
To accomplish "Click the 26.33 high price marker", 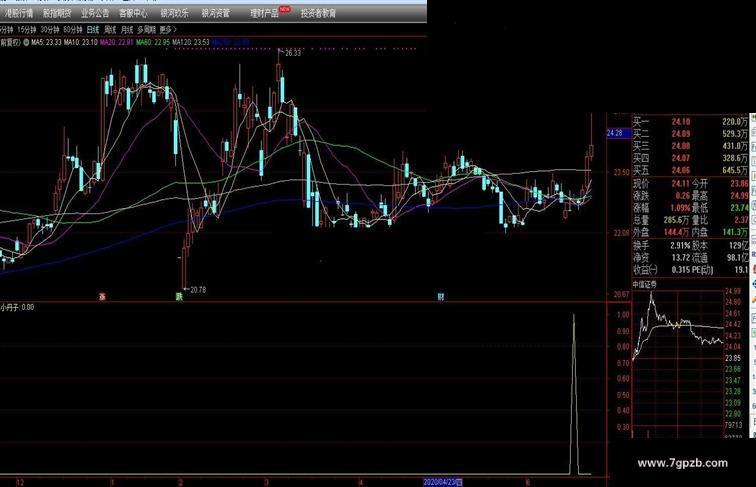I will [293, 53].
